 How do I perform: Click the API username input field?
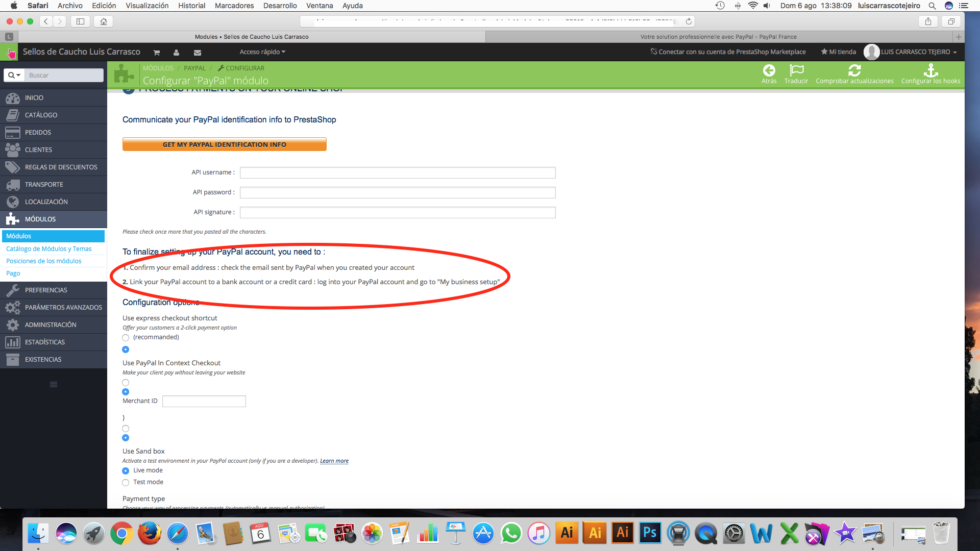click(397, 173)
